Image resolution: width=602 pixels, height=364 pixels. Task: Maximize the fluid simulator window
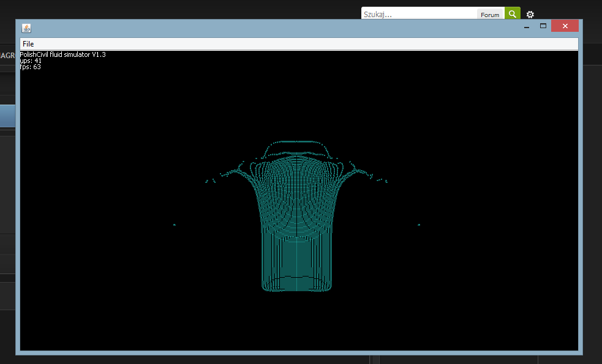543,26
